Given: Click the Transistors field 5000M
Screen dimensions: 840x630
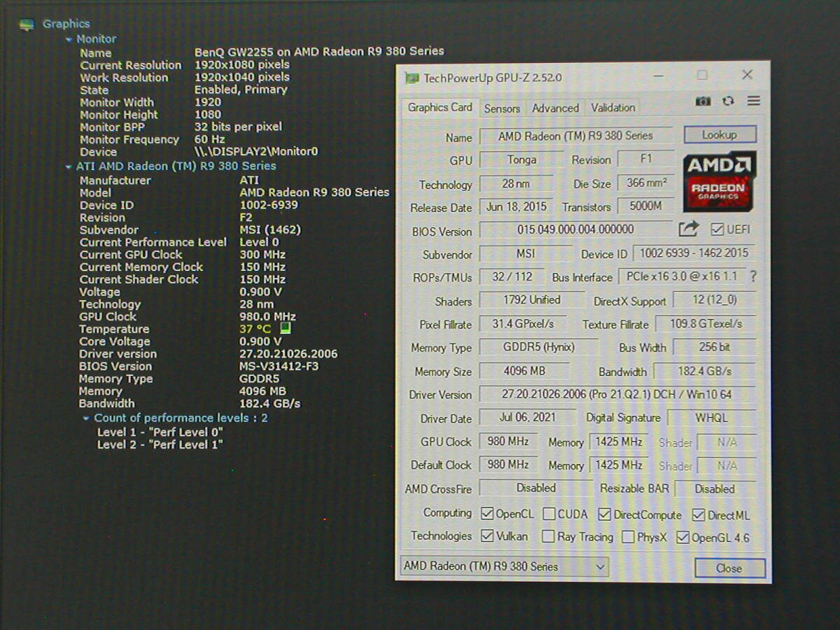Looking at the screenshot, I should (646, 206).
